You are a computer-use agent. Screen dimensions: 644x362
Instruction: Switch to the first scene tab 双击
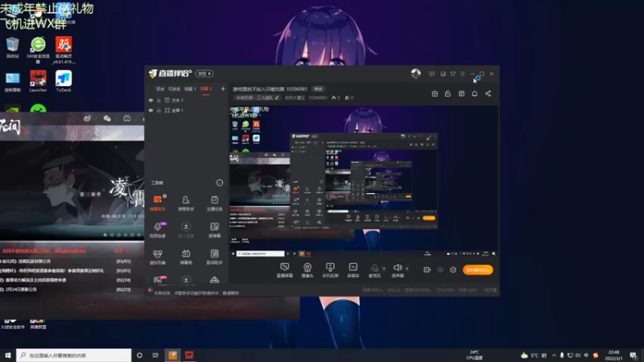coord(160,88)
